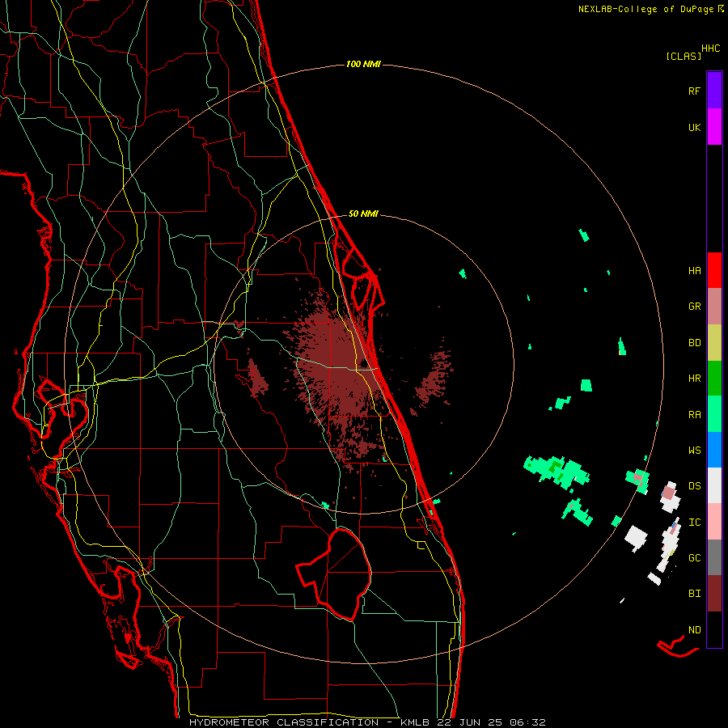Click the largest green rain cluster offshore southeast
This screenshot has height=728, width=728.
point(557,472)
